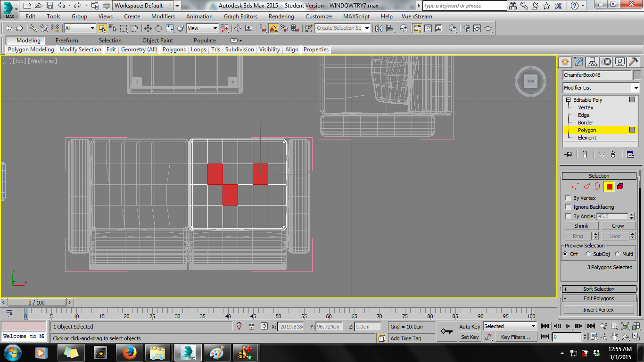644x362 pixels.
Task: Expand the Soft Selection rollout
Action: [x=599, y=288]
